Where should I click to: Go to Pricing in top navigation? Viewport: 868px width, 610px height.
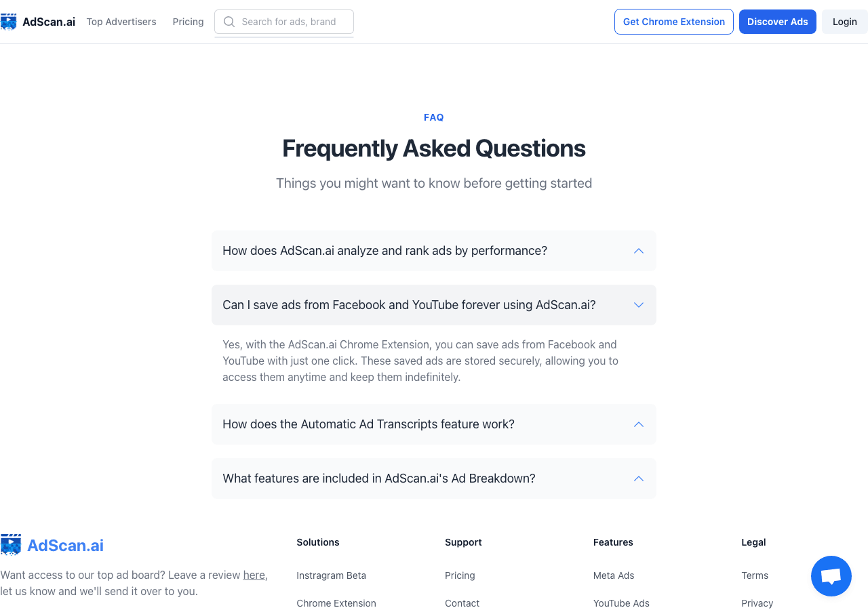[188, 22]
